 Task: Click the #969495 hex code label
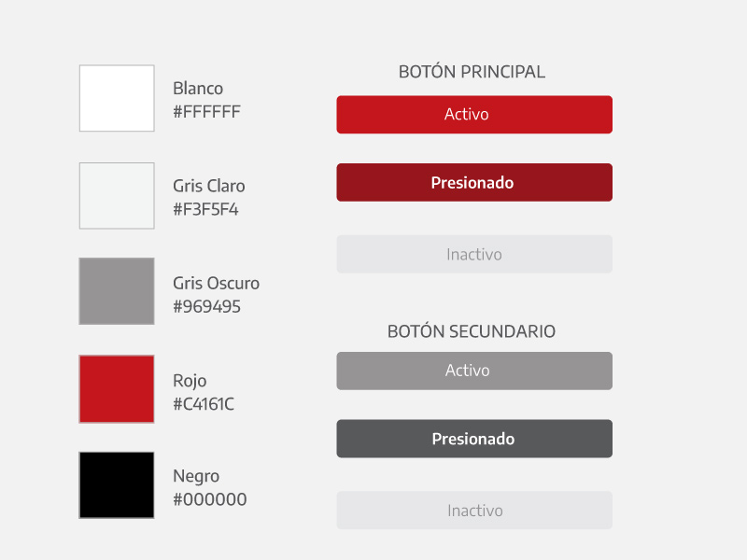point(206,307)
